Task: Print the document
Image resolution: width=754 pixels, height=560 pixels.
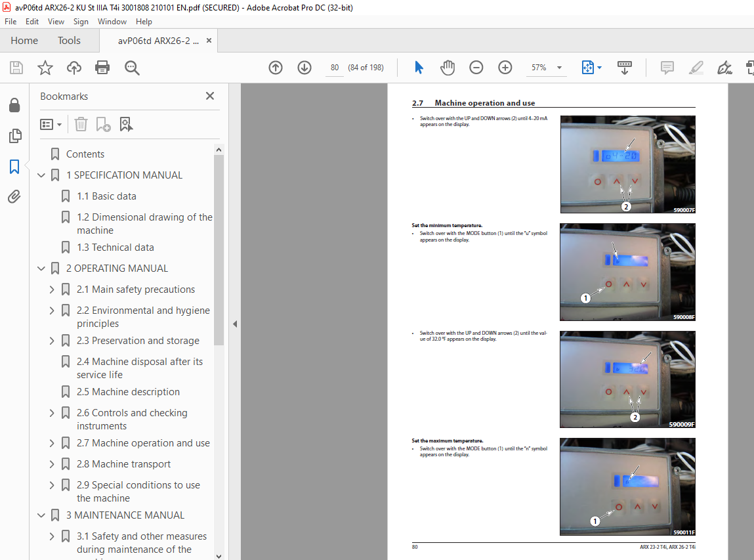Action: [x=102, y=68]
